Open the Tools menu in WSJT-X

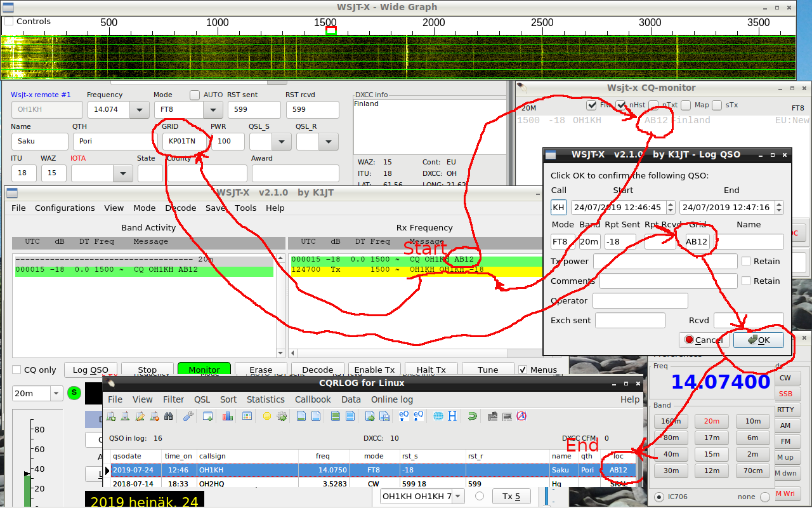[246, 208]
